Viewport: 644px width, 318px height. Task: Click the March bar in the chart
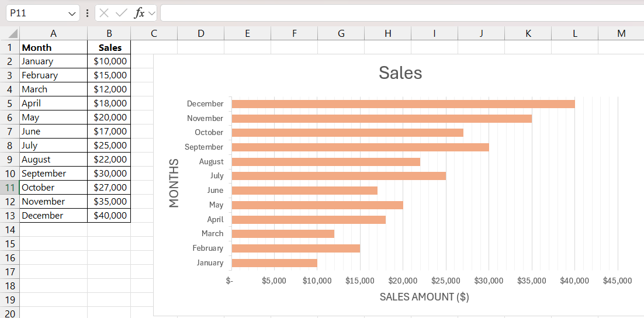pyautogui.click(x=283, y=234)
